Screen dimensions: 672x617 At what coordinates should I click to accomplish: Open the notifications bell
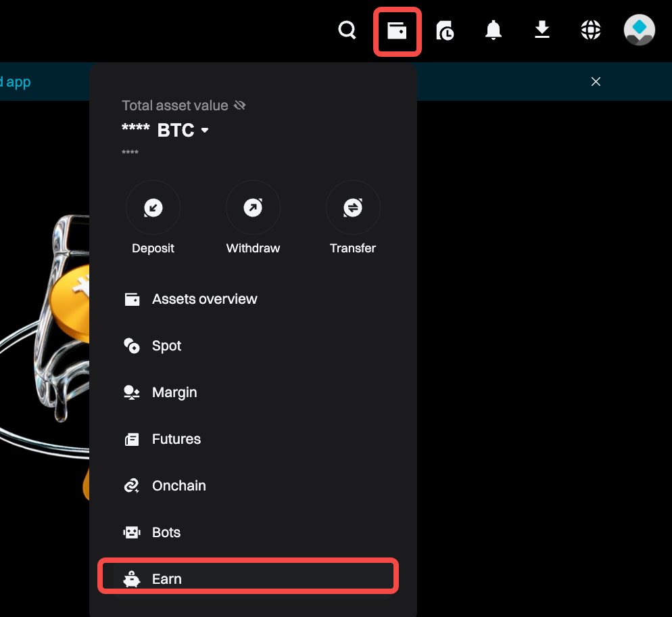tap(494, 30)
